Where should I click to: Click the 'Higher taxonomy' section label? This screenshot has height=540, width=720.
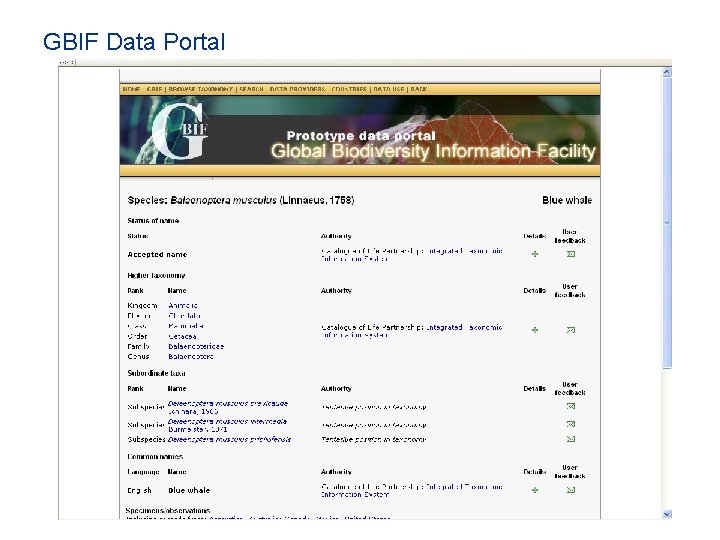click(x=156, y=276)
